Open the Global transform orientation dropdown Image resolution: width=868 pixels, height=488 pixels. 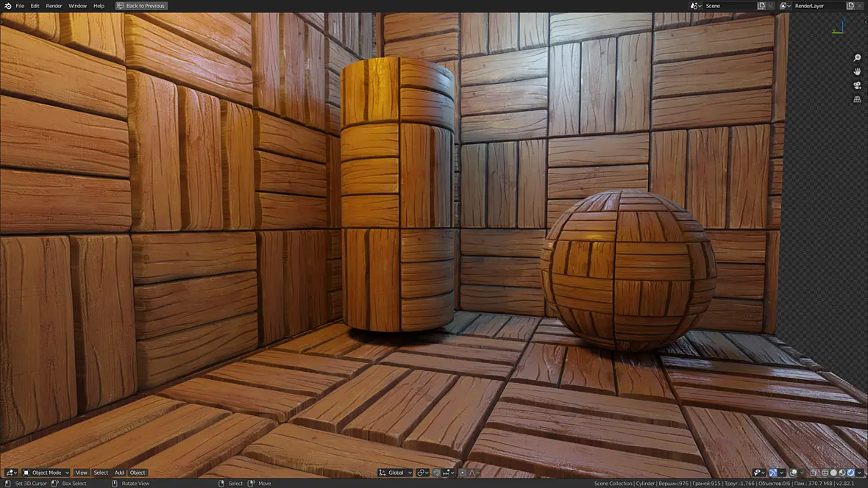pos(395,473)
